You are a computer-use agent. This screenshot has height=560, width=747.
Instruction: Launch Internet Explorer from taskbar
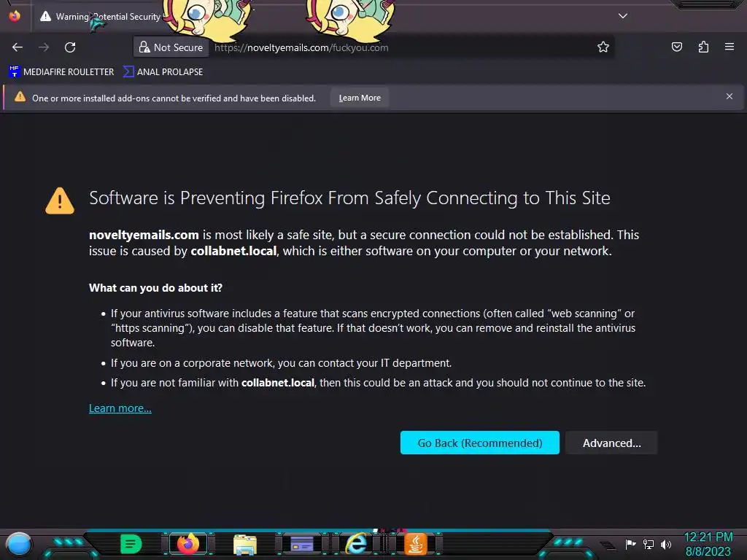(x=356, y=544)
